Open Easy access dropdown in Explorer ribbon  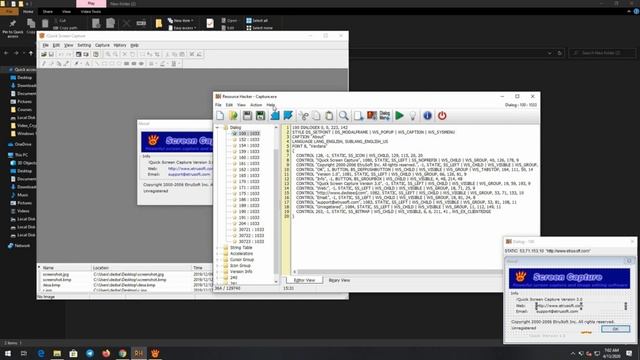click(x=182, y=28)
